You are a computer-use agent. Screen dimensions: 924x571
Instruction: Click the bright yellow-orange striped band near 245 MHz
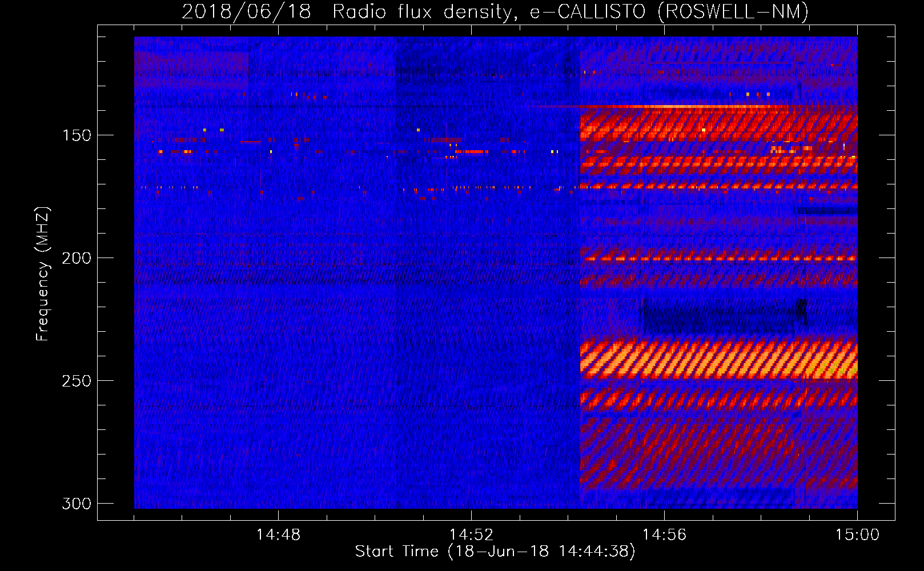coord(718,360)
